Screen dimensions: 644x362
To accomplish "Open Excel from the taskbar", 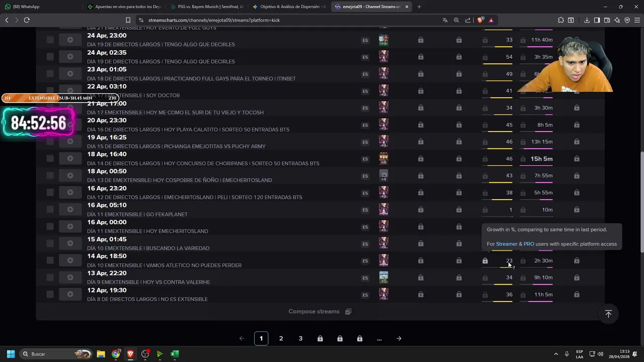I will (175, 354).
